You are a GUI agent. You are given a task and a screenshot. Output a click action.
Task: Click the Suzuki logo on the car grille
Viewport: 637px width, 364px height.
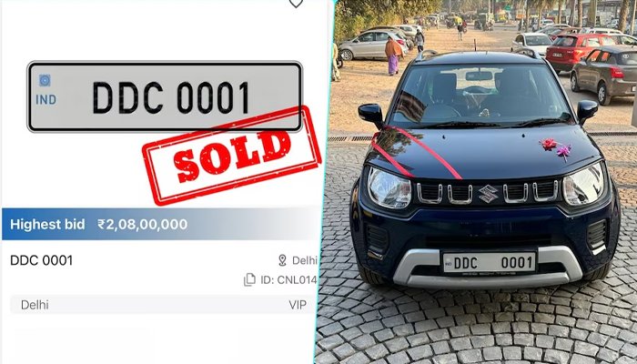pos(488,194)
